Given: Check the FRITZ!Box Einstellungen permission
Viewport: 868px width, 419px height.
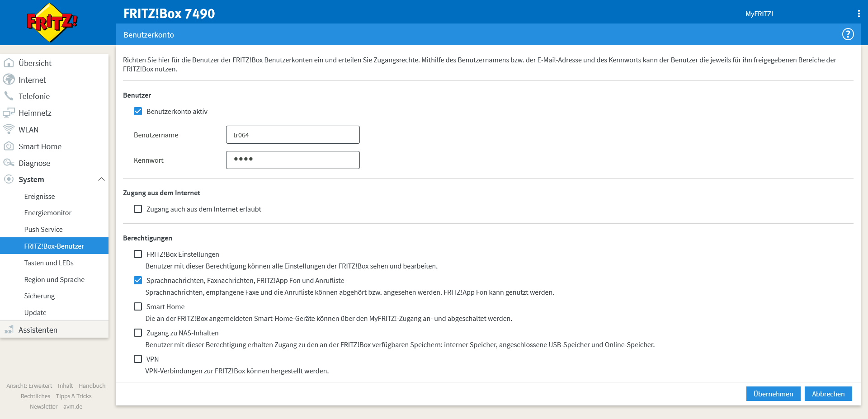Looking at the screenshot, I should coord(138,254).
